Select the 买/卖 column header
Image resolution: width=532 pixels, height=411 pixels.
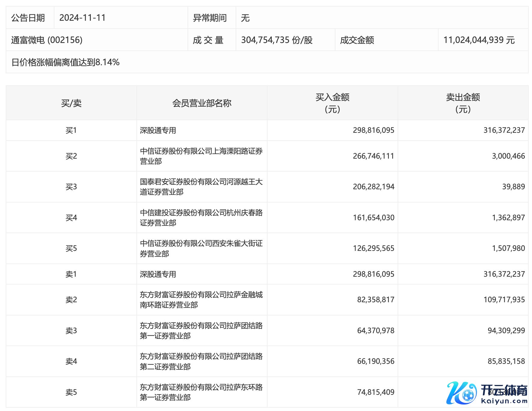pyautogui.click(x=71, y=103)
